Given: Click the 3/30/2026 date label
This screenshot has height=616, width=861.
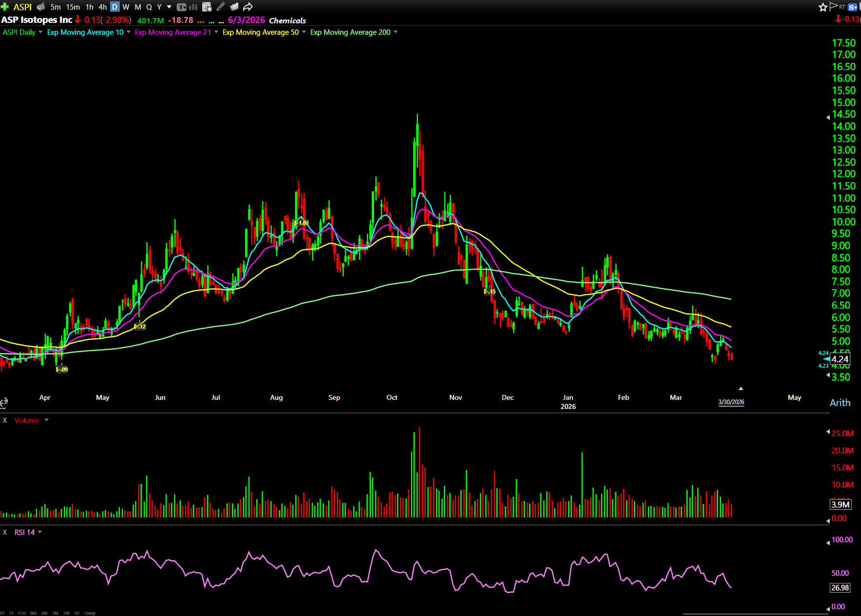Looking at the screenshot, I should pyautogui.click(x=731, y=402).
